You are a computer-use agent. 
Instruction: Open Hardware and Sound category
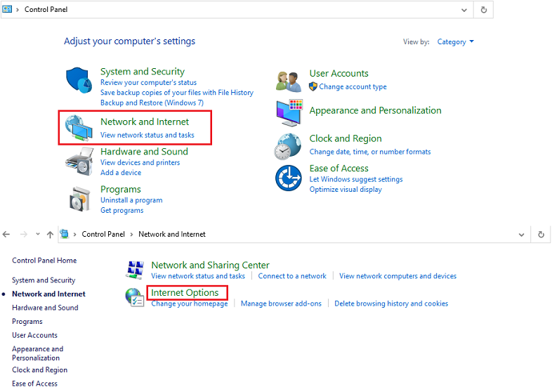(x=144, y=152)
